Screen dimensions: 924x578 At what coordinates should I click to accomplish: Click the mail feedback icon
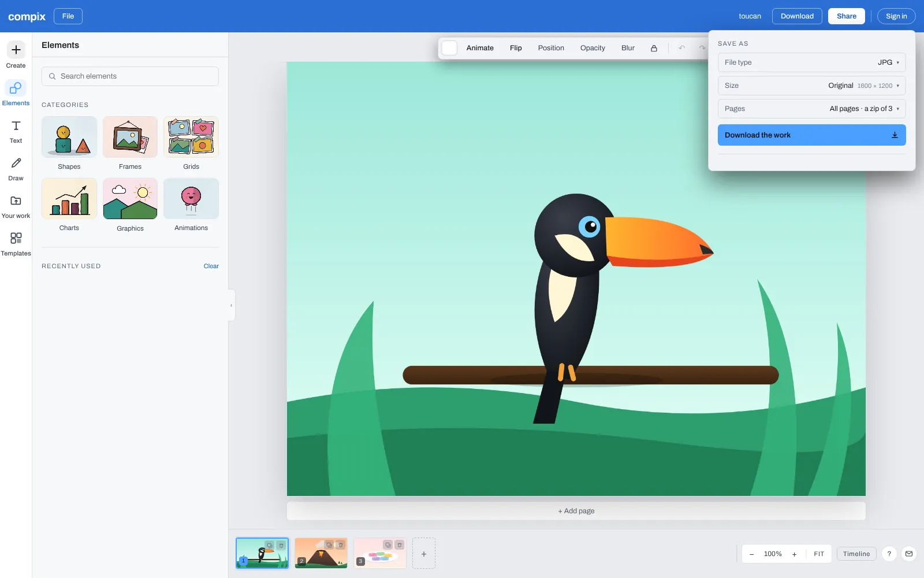909,554
